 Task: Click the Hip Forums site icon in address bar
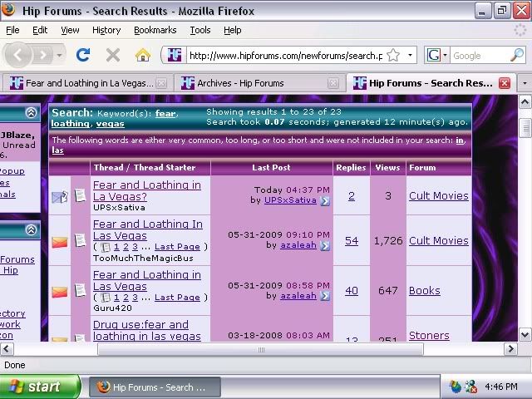[175, 55]
